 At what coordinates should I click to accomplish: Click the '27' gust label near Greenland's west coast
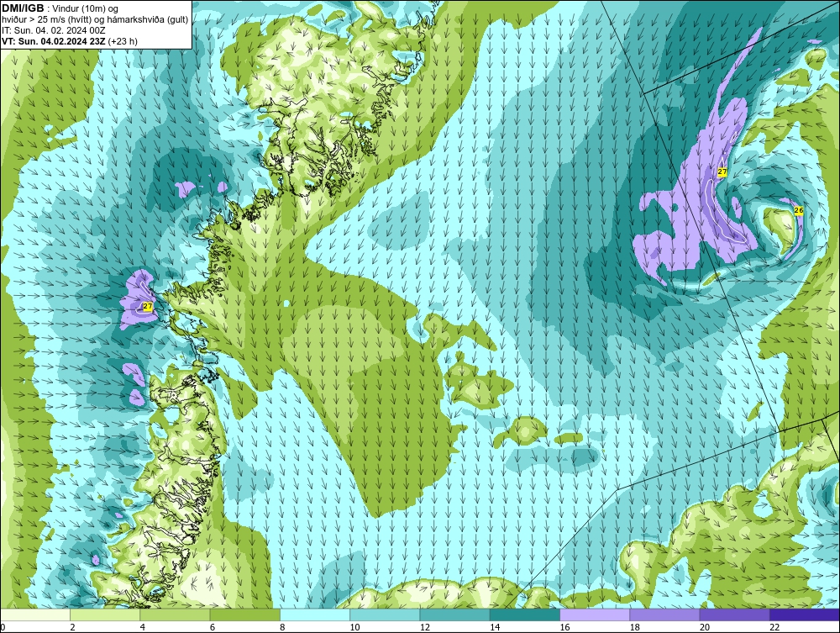pos(148,307)
